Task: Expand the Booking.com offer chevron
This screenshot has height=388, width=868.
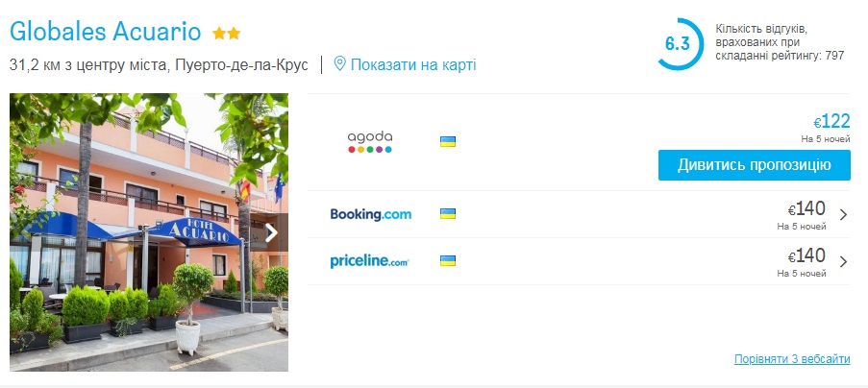Action: tap(843, 215)
